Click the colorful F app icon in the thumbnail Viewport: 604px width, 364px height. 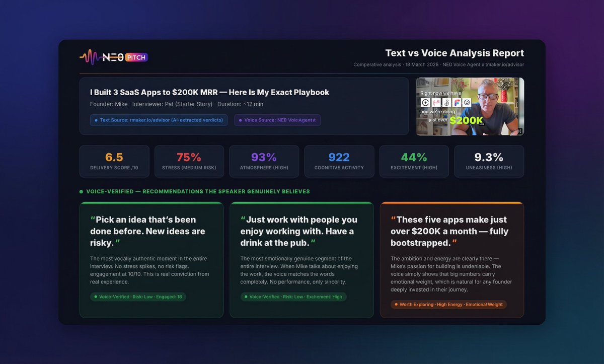(x=457, y=102)
